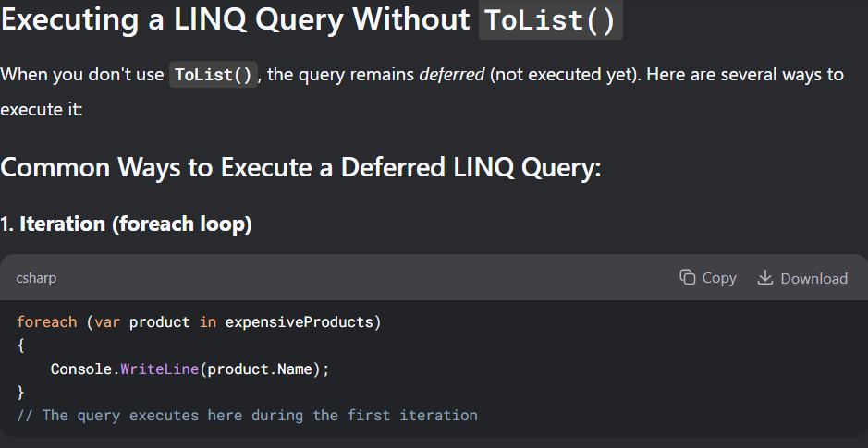
Task: Select the Iteration (foreach loop) heading
Action: pyautogui.click(x=127, y=224)
